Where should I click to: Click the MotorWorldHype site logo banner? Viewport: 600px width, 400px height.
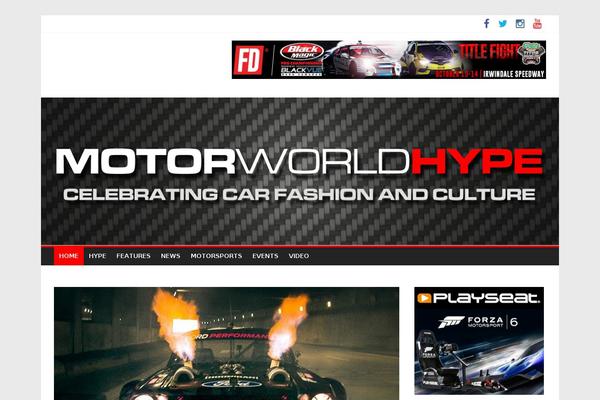[300, 171]
